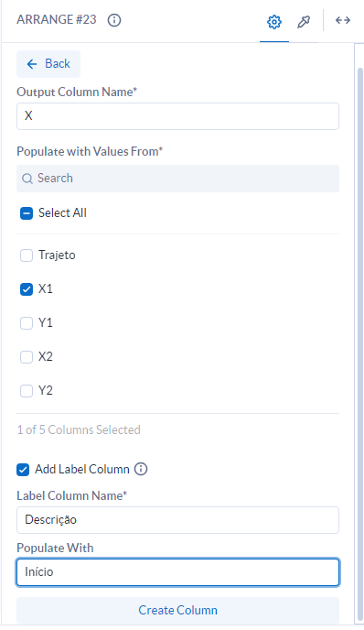
Task: Click the Populate With input field
Action: (x=177, y=571)
